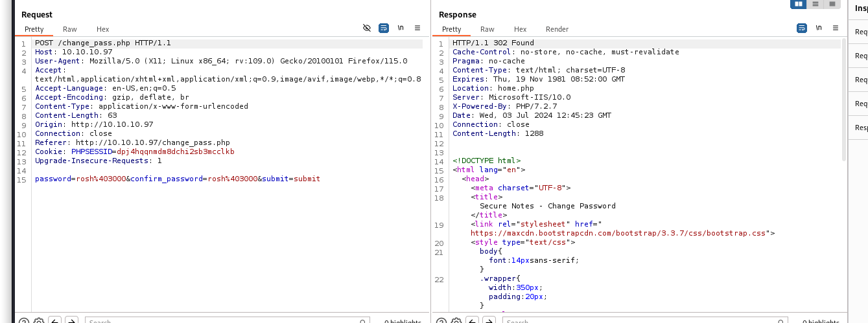
Task: Click the crossed-out eye icon in Request panel
Action: (367, 28)
